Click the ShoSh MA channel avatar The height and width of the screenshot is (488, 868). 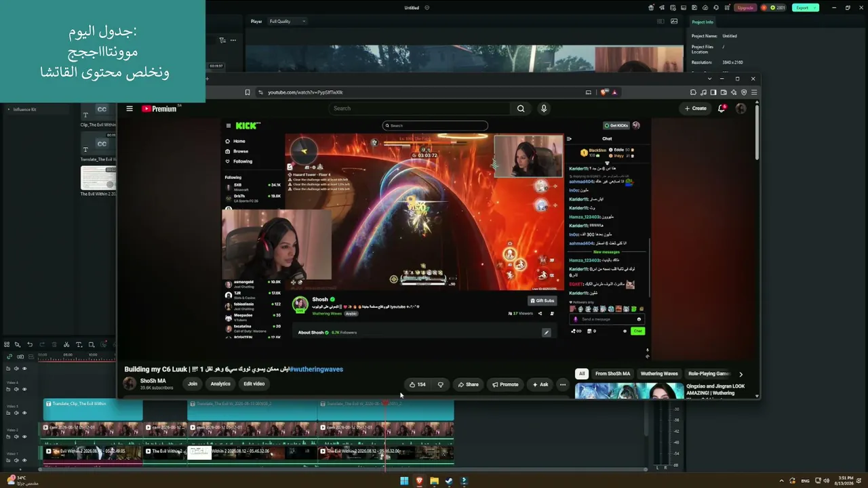pos(130,384)
